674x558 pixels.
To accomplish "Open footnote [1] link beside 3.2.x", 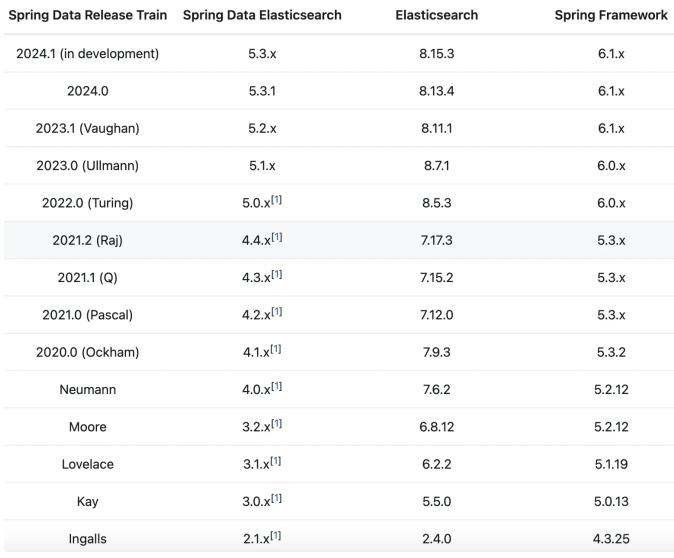I will tap(277, 424).
